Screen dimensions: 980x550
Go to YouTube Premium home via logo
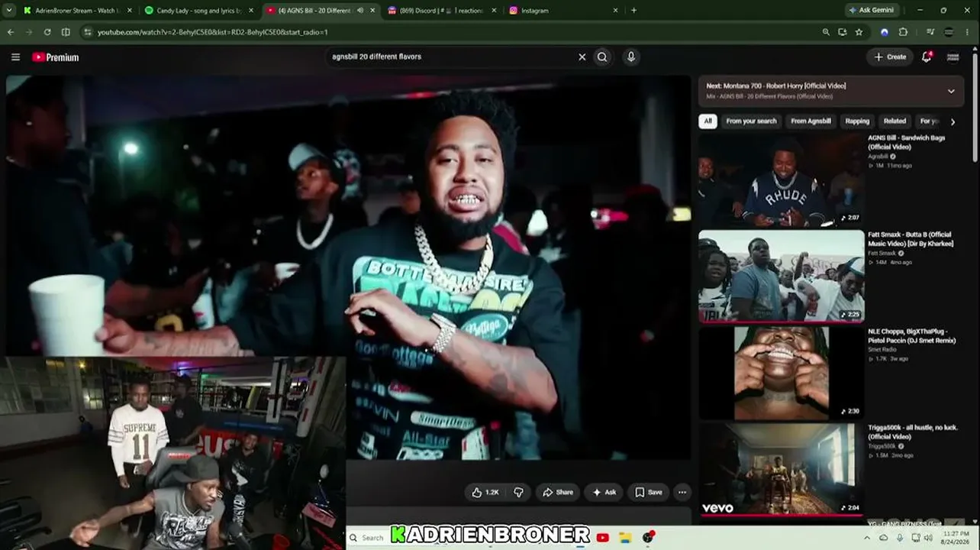(x=56, y=57)
